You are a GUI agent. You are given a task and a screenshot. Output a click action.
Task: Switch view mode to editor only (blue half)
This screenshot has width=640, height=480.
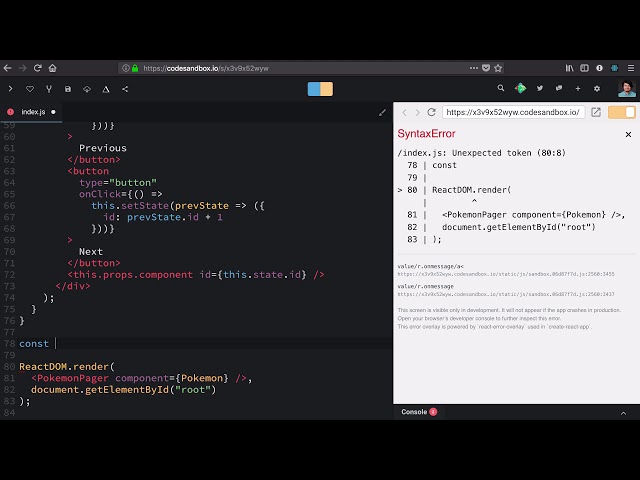pyautogui.click(x=314, y=89)
